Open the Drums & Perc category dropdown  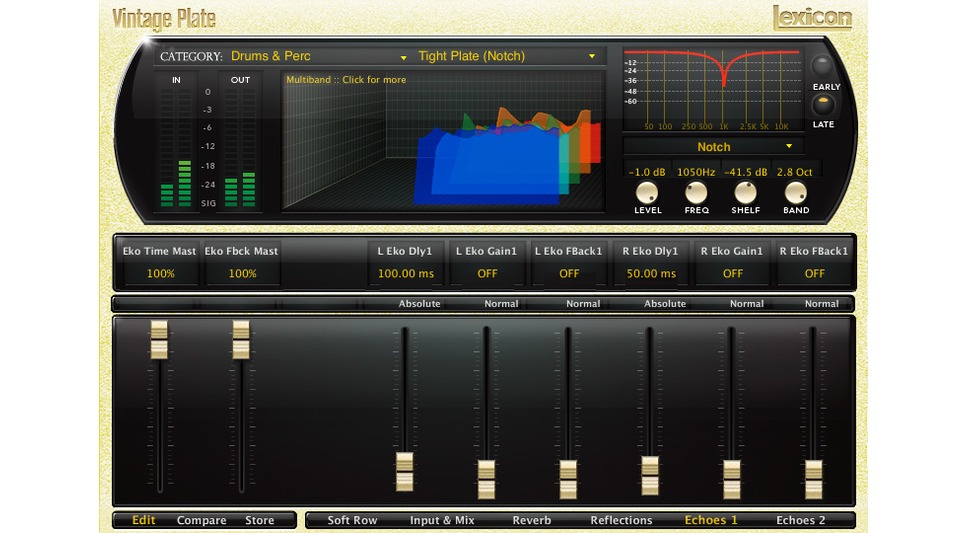[x=318, y=56]
